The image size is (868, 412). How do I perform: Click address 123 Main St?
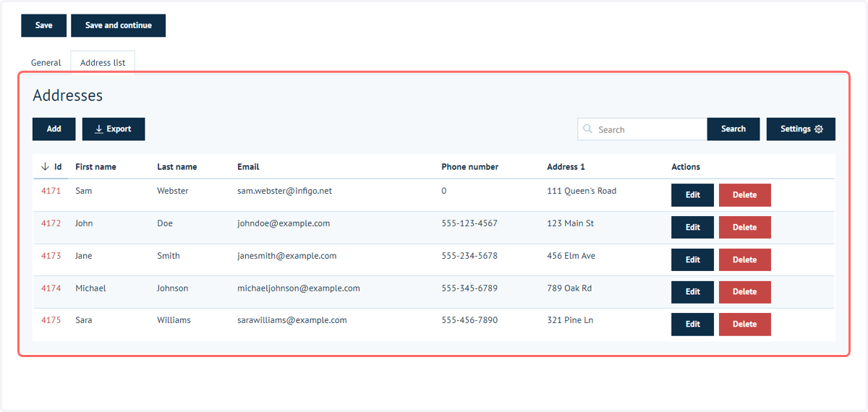(x=571, y=224)
